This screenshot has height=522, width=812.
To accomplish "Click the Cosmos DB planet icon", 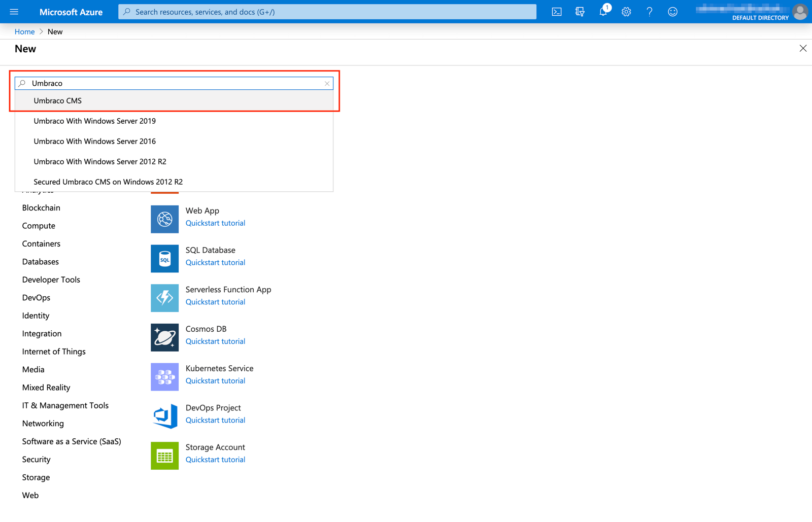I will (164, 337).
